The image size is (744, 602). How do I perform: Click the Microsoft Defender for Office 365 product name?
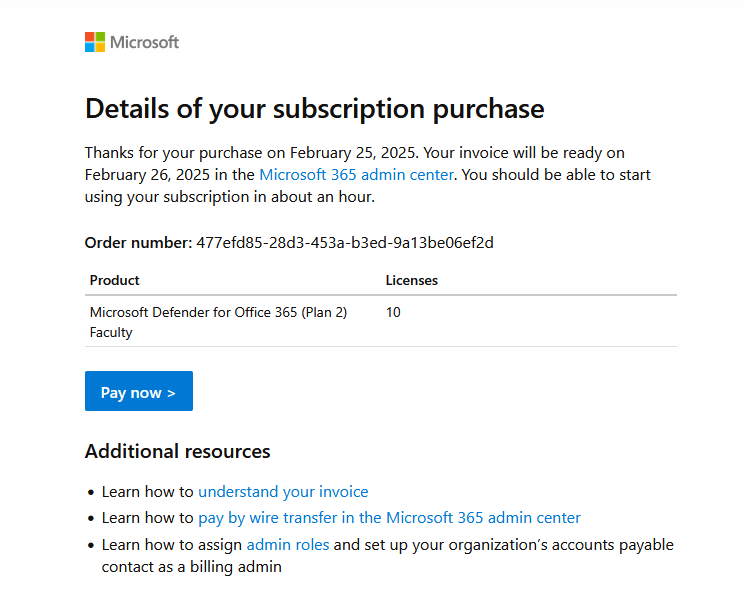218,312
